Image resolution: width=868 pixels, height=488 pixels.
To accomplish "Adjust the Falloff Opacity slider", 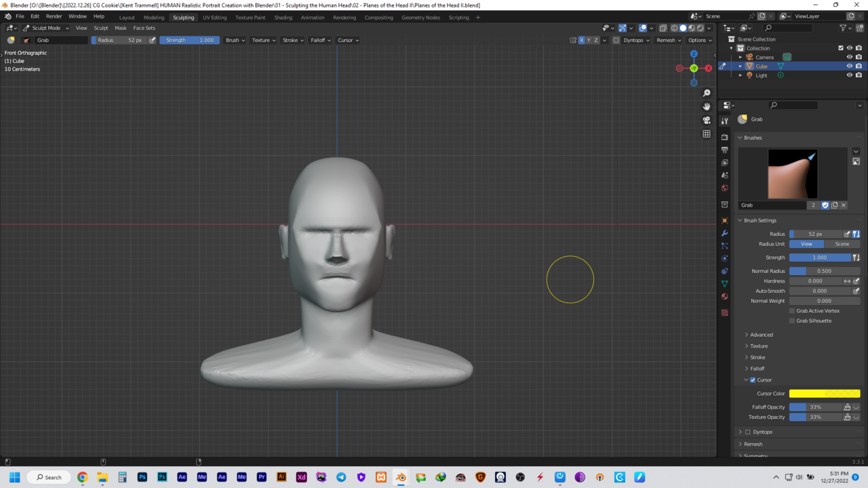I will click(816, 407).
